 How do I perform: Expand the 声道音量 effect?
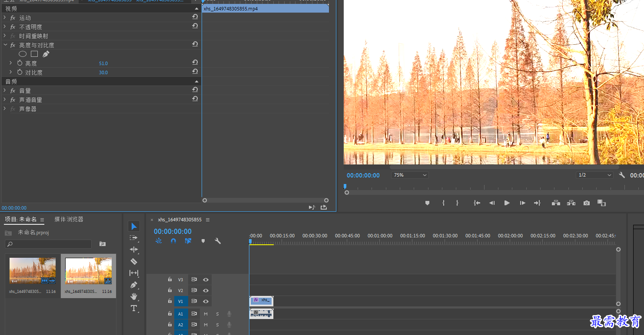5,100
